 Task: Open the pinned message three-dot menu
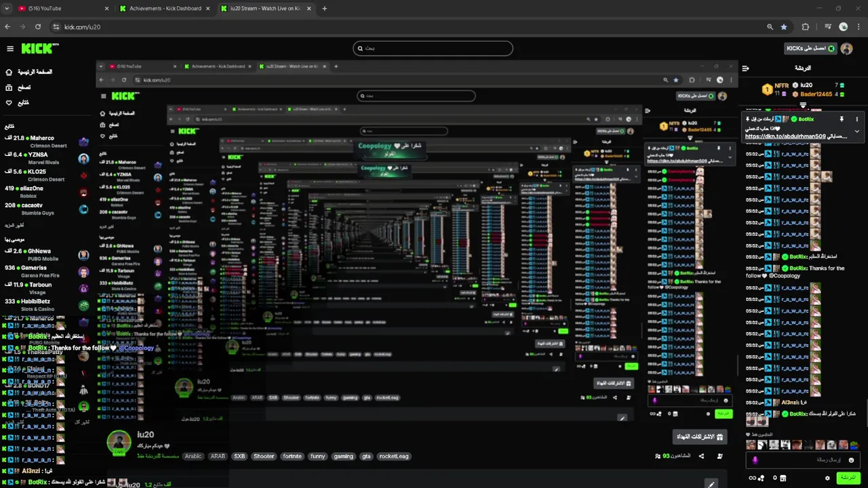point(856,119)
